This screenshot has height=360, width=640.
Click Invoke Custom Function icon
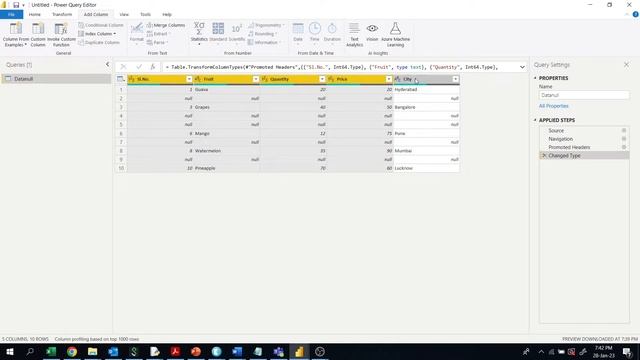61,29
